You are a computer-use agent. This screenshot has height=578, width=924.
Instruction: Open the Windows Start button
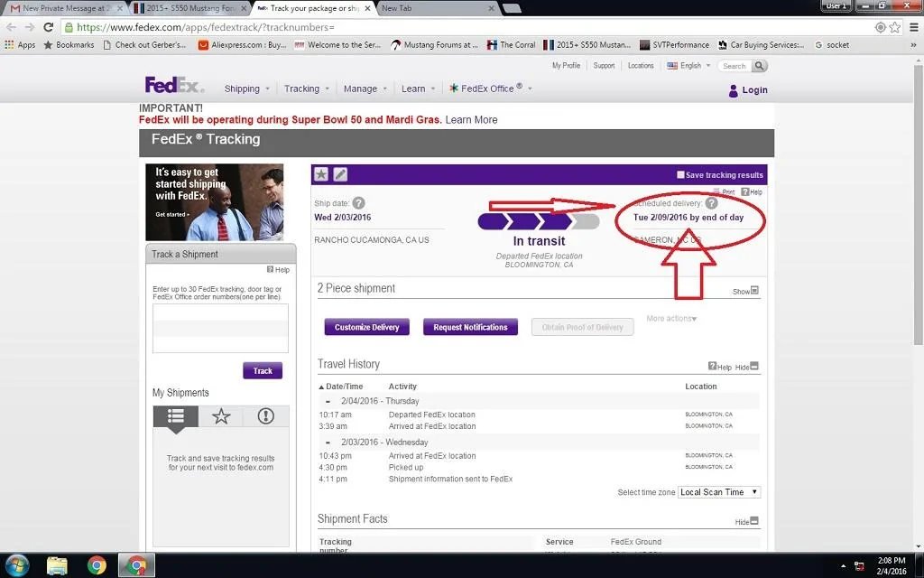pyautogui.click(x=17, y=565)
